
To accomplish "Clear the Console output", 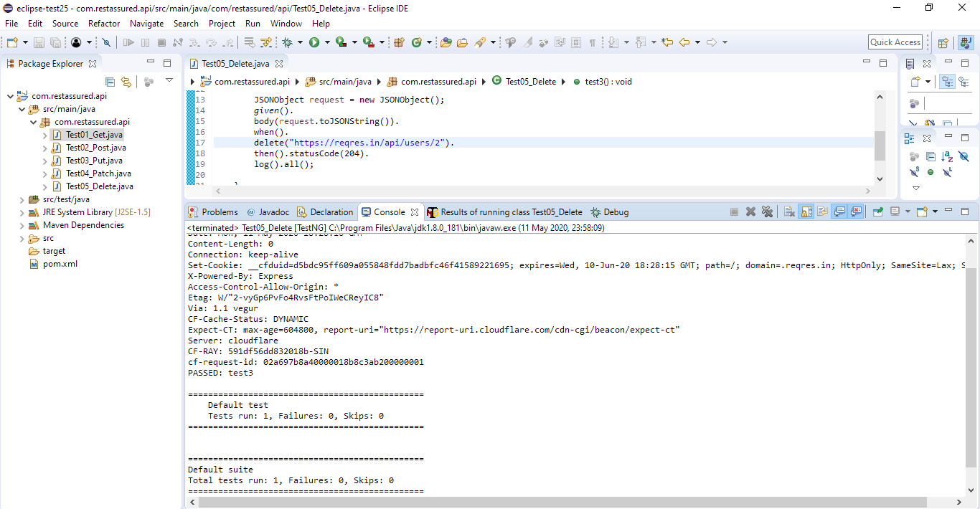I will pyautogui.click(x=788, y=211).
